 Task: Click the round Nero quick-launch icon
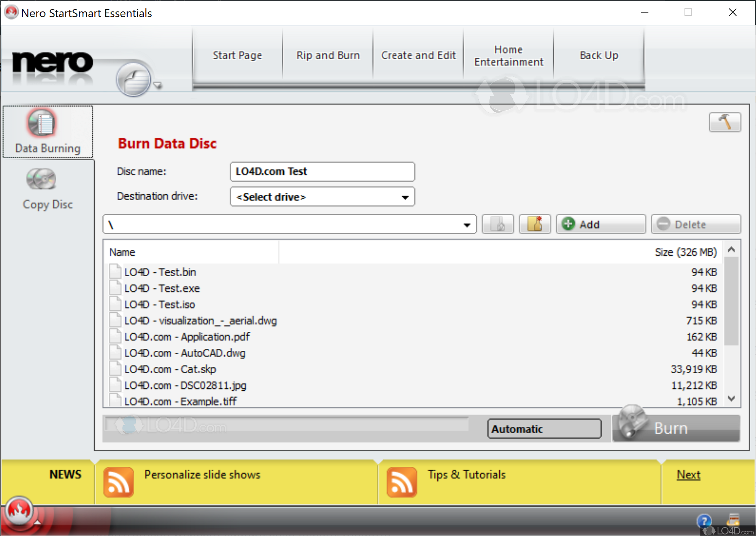(x=133, y=79)
